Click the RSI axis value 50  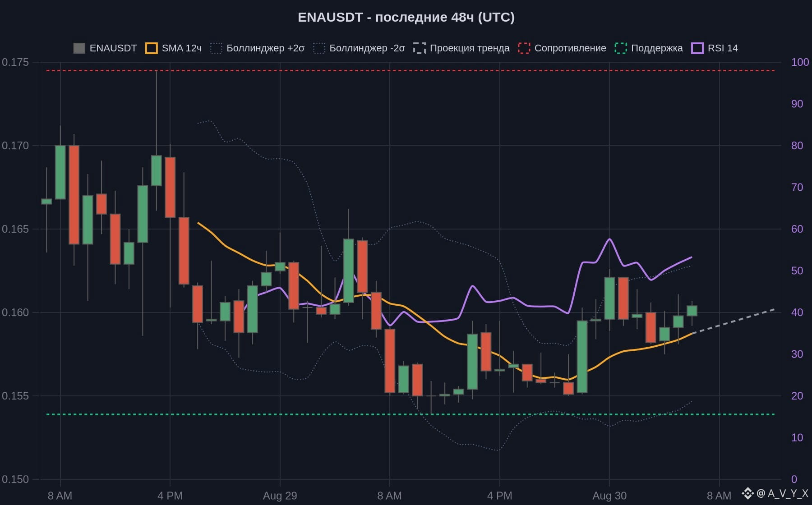797,271
